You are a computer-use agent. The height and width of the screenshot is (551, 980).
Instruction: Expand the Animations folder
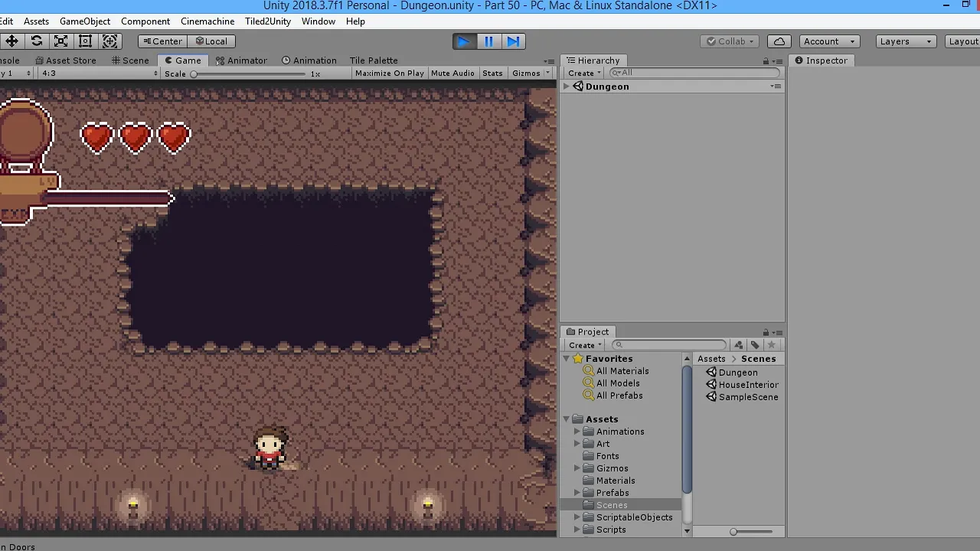coord(577,432)
